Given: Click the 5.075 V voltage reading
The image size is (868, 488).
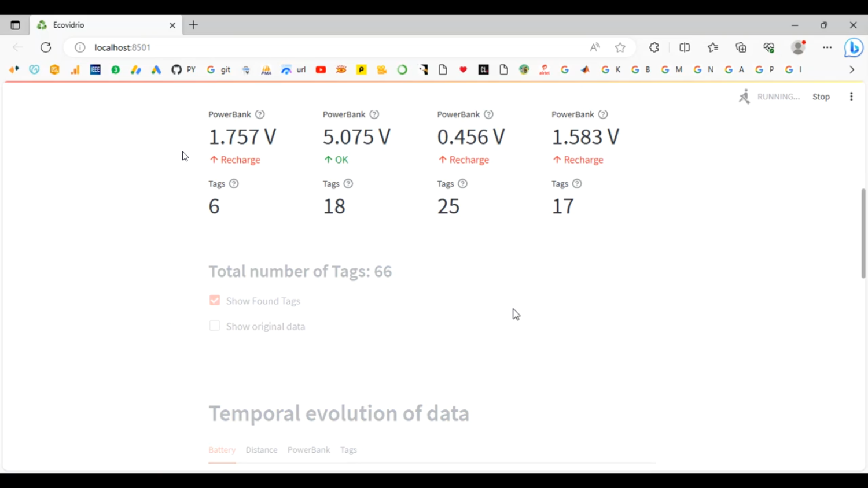Looking at the screenshot, I should click(x=356, y=137).
